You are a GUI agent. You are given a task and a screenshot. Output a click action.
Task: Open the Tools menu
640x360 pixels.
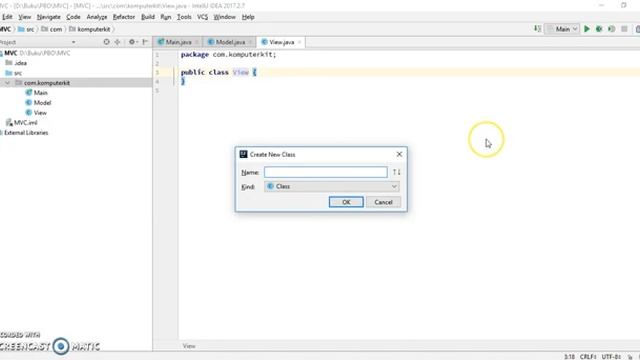(x=184, y=17)
